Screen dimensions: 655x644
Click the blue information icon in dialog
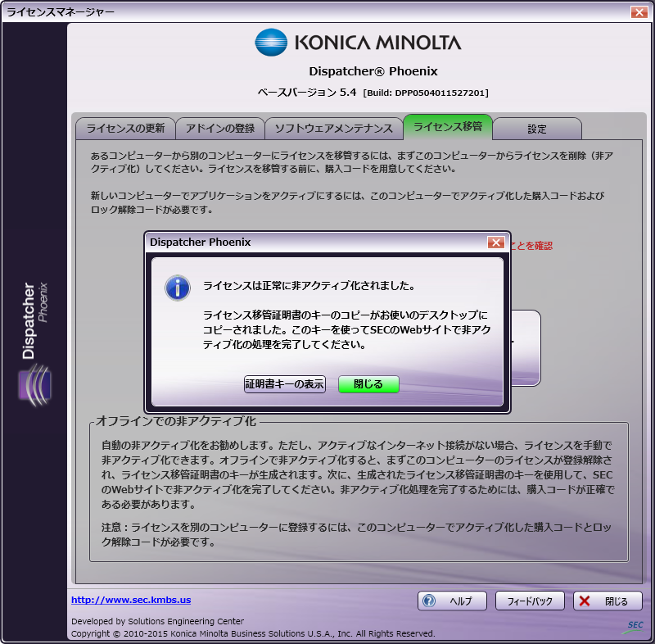[x=178, y=288]
